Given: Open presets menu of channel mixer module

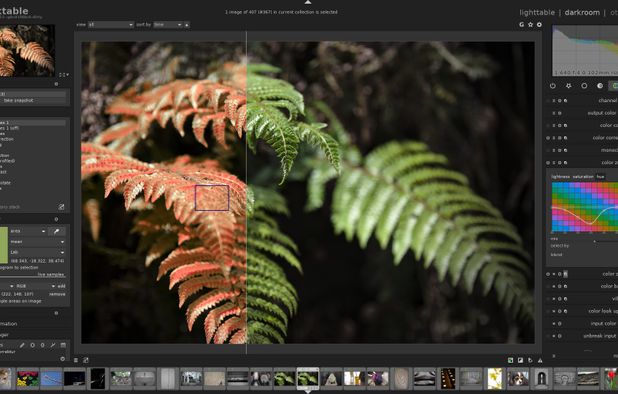Looking at the screenshot, I should pos(566,101).
